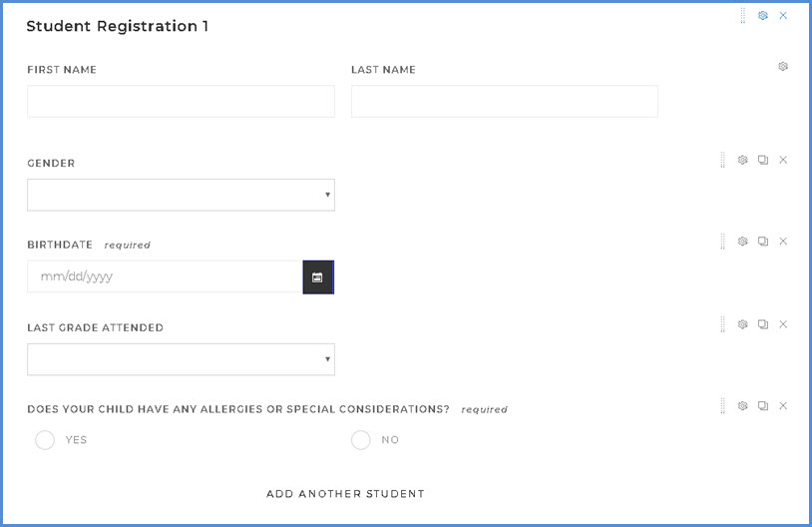Click the First Name input field
The height and width of the screenshot is (527, 812).
coord(181,102)
